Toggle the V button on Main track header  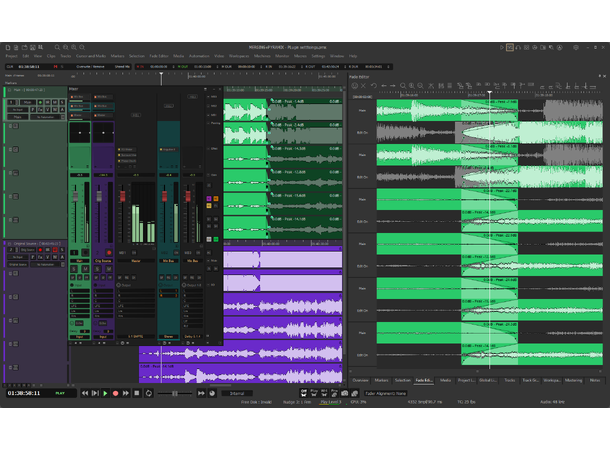47,110
